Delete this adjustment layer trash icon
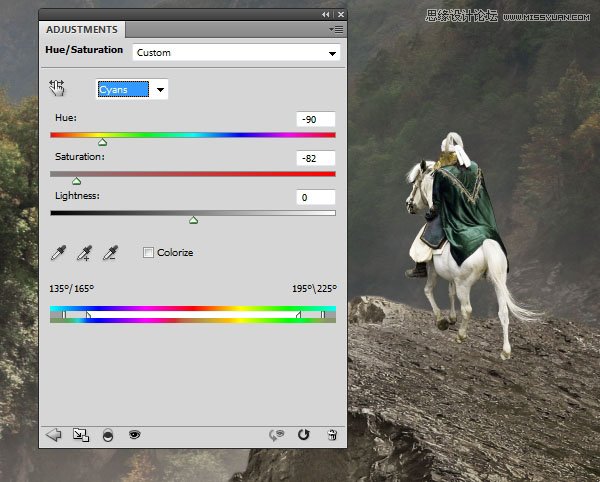600x482 pixels. [x=332, y=435]
